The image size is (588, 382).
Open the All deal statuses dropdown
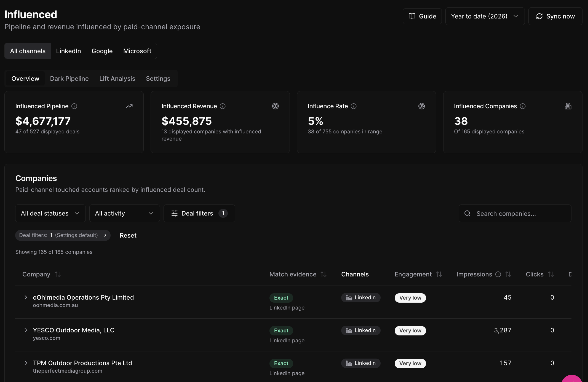tap(50, 213)
